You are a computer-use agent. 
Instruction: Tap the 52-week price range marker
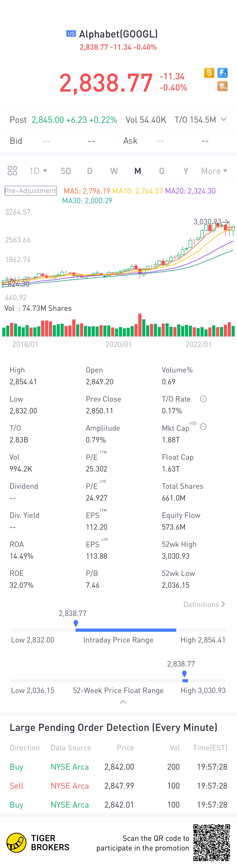click(184, 674)
